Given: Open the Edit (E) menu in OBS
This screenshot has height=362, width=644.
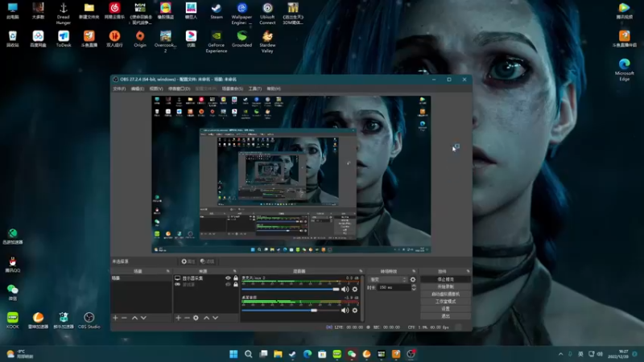Looking at the screenshot, I should (x=138, y=88).
